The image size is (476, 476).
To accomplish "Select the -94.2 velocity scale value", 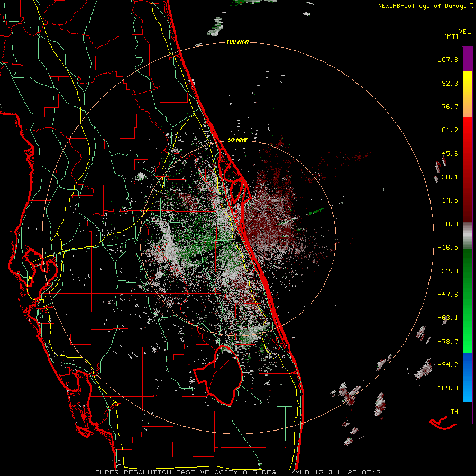I will pos(448,364).
